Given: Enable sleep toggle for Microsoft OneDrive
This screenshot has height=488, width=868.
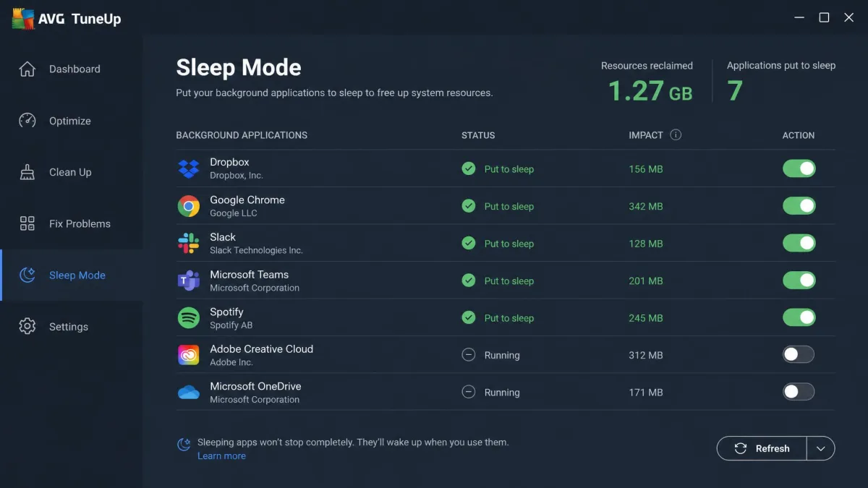Looking at the screenshot, I should click(799, 392).
